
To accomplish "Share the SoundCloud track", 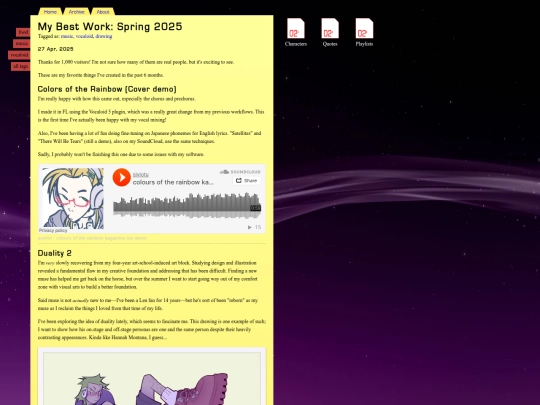I will click(247, 180).
